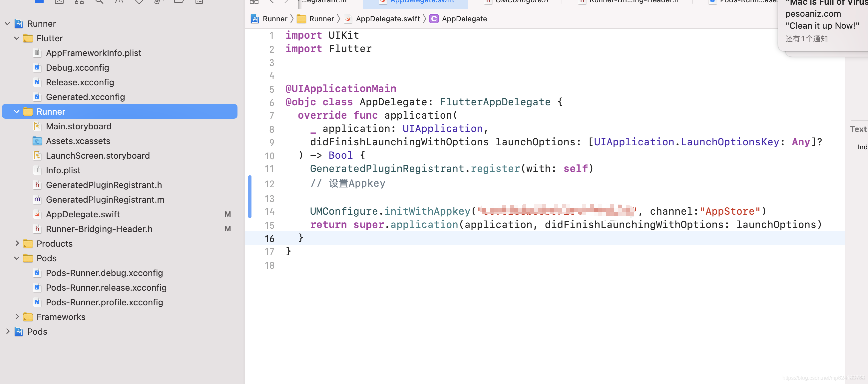Viewport: 868px width, 384px height.
Task: Show the Issue navigator warning triangle
Action: 119,2
